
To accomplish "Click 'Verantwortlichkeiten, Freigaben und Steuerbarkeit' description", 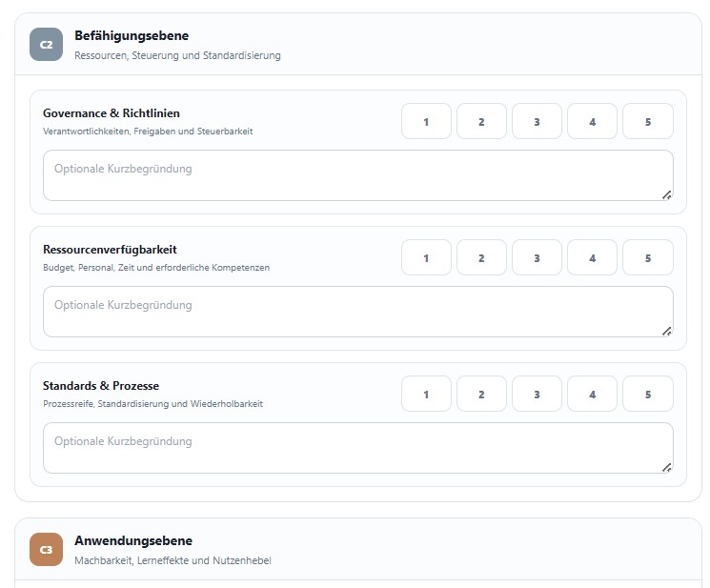I will tap(148, 132).
